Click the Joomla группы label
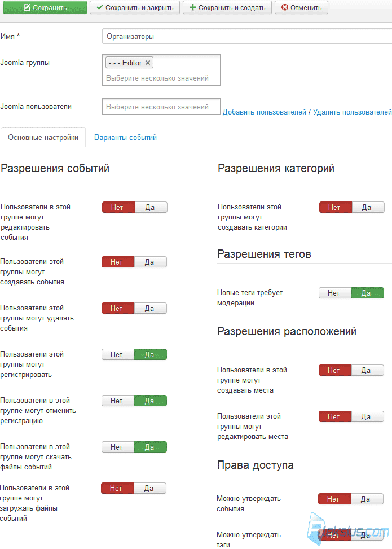This screenshot has height=549, width=392. tap(25, 62)
